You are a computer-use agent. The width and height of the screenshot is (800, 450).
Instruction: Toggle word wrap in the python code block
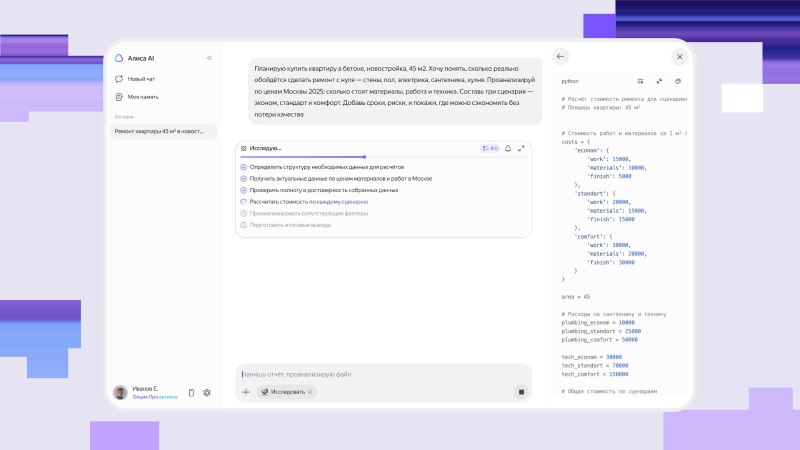click(x=640, y=81)
